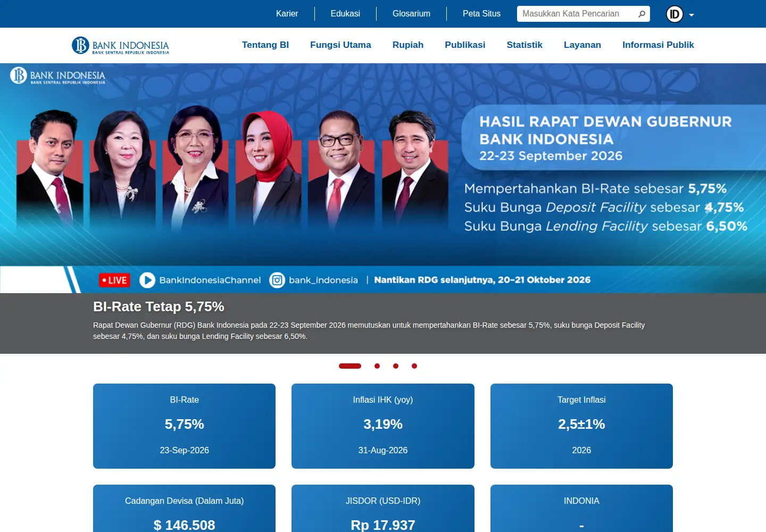Screen dimensions: 766x532
Task: Click the red LIVE badge
Action: point(114,280)
